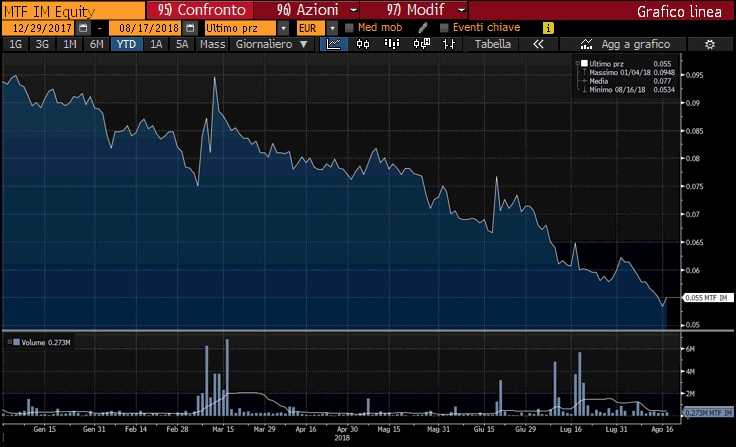The height and width of the screenshot is (447, 736).
Task: Select 1A time range tab
Action: pyautogui.click(x=156, y=44)
